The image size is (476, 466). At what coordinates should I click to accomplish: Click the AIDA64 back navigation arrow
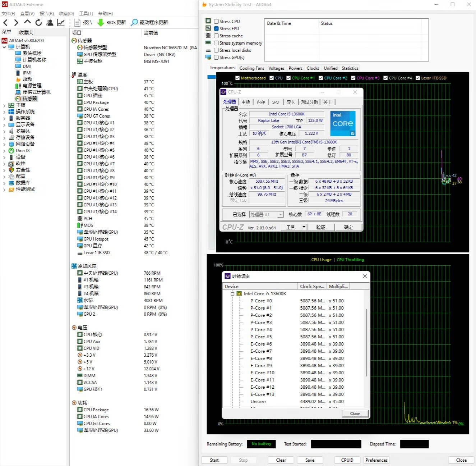(5, 22)
